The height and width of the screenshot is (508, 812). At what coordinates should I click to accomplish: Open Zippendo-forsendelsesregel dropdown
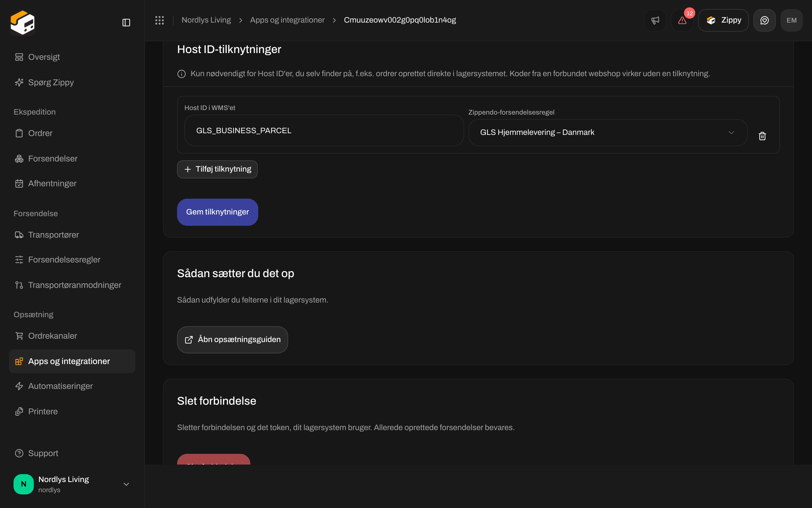[608, 133]
